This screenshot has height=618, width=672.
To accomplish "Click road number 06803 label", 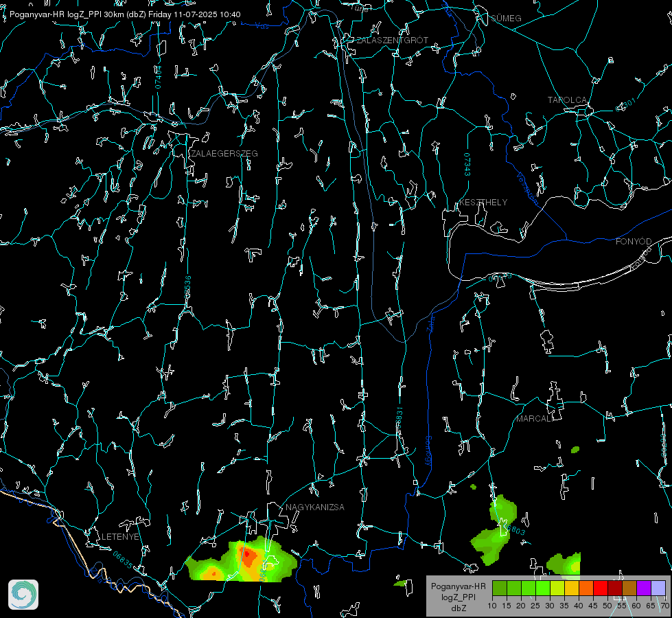I will (x=513, y=529).
